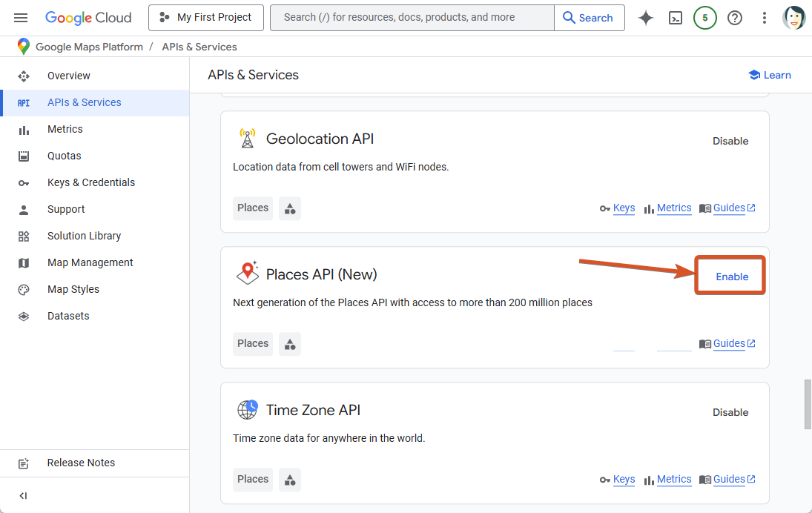Image resolution: width=812 pixels, height=513 pixels.
Task: Click the Geolocation API tower icon
Action: pyautogui.click(x=248, y=138)
